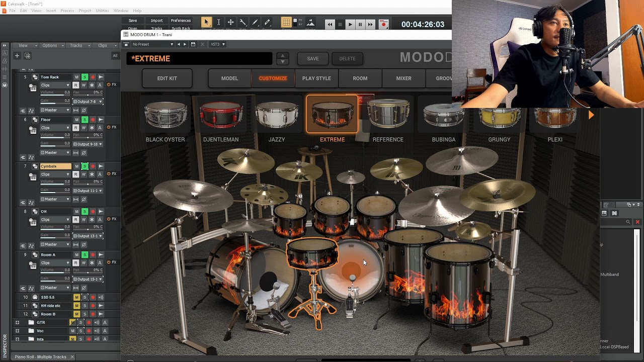Open the Insert menu

pos(51,11)
